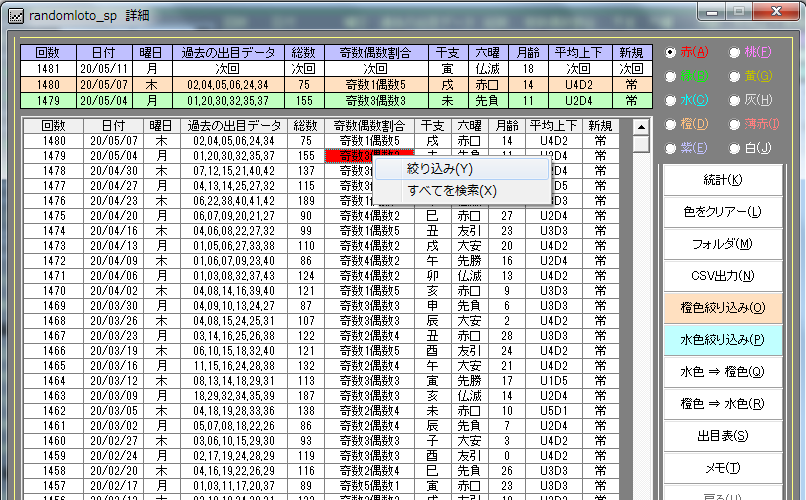Viewport: 806px width, 500px height.
Task: Close the randomloto_sp window
Action: pyautogui.click(x=776, y=11)
